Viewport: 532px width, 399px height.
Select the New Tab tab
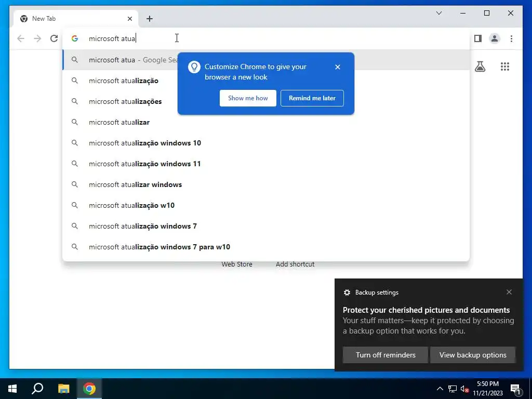click(76, 19)
